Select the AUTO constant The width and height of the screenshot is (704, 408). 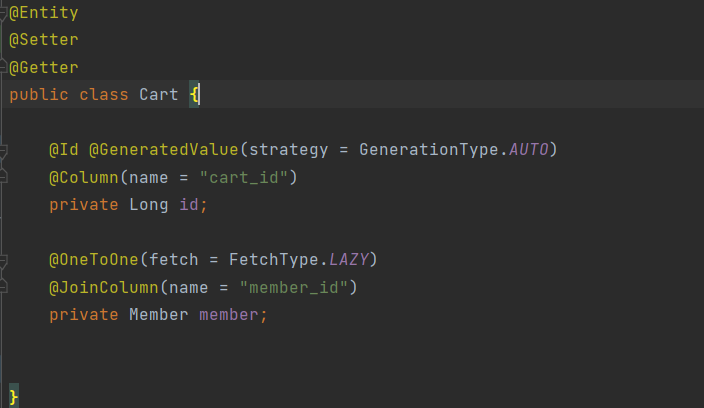(x=528, y=149)
